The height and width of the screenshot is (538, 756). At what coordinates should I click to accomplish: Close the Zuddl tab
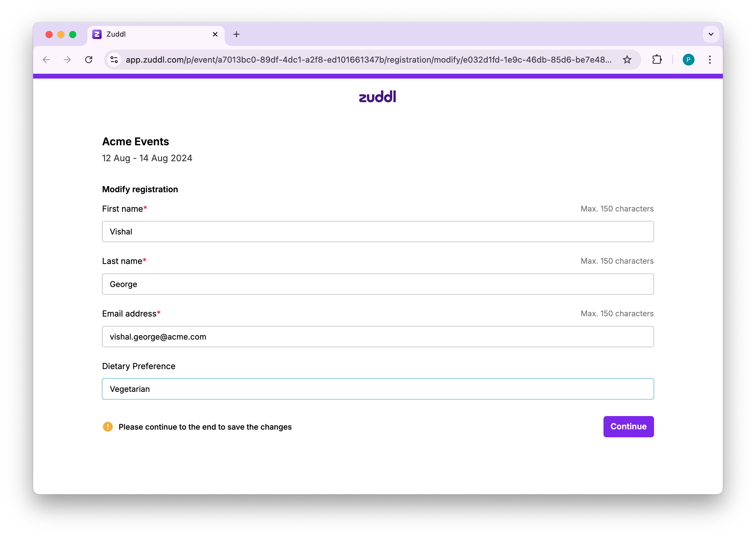click(215, 34)
